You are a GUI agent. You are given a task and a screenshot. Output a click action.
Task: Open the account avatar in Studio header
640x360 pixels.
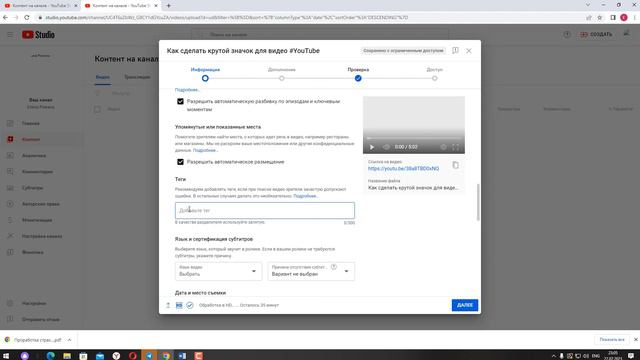coord(627,34)
